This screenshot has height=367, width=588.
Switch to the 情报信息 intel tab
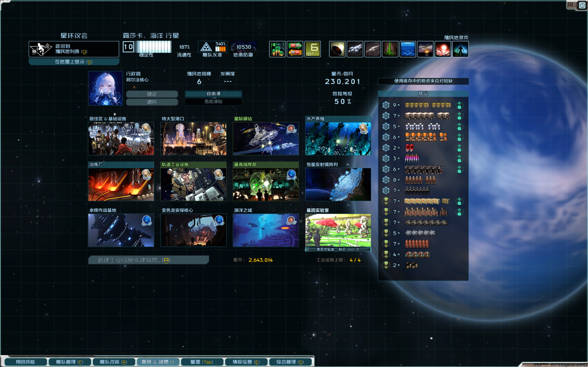pos(246,362)
